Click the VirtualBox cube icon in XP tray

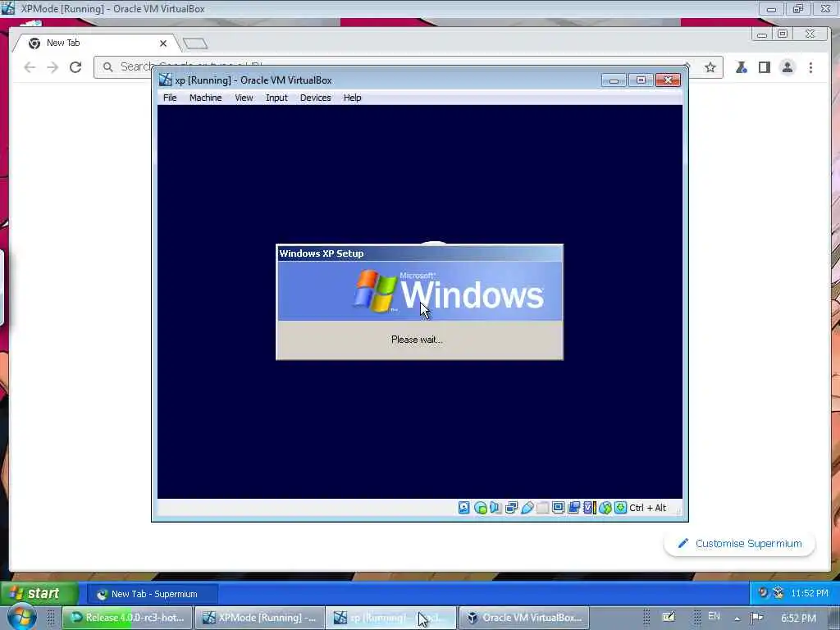coord(778,592)
